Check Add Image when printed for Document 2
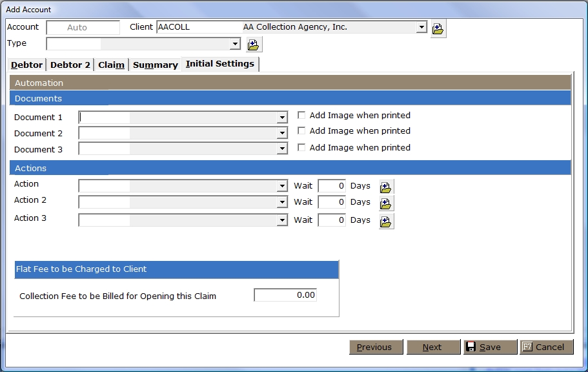The width and height of the screenshot is (588, 372). pos(301,131)
